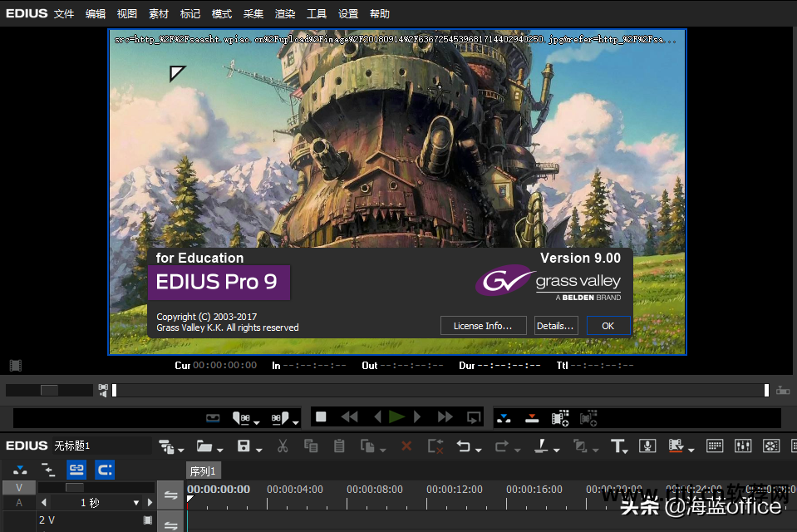This screenshot has height=532, width=797.
Task: Click the player position slider bar
Action: pyautogui.click(x=439, y=390)
